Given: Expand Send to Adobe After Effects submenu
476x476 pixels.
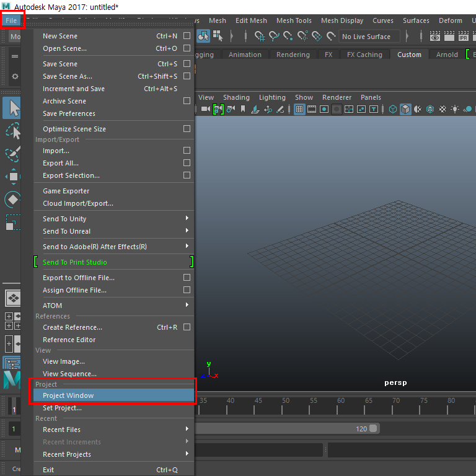Looking at the screenshot, I should click(187, 246).
